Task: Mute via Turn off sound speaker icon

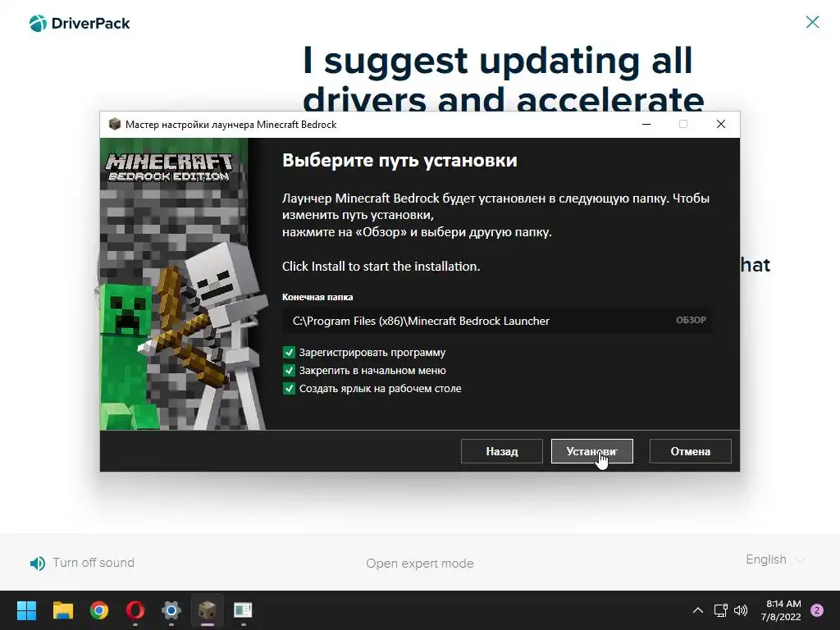Action: (x=38, y=563)
